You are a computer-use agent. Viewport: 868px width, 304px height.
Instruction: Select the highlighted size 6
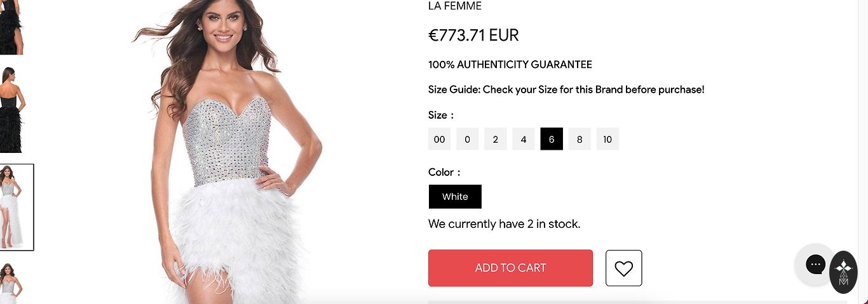click(x=552, y=139)
